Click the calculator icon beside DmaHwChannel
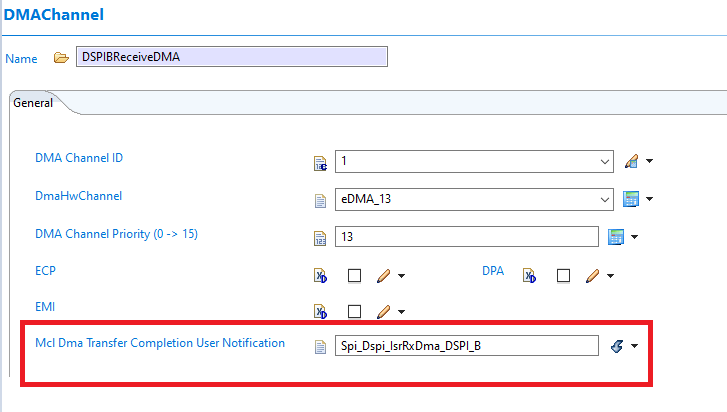This screenshot has height=412, width=727. [x=631, y=199]
